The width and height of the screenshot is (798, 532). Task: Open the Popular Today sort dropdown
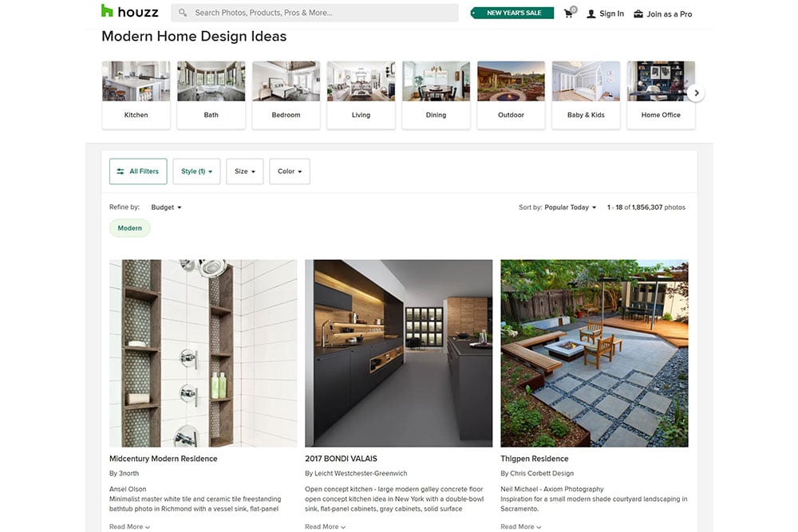[x=570, y=207]
